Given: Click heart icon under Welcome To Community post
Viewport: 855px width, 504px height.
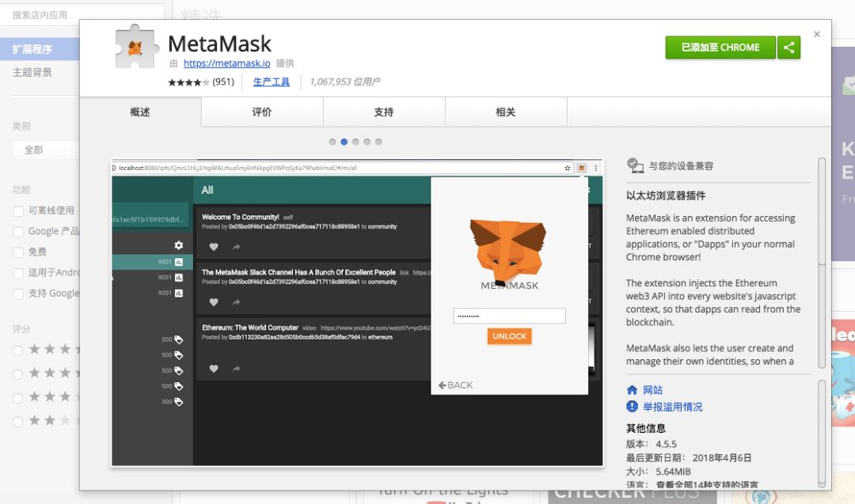Looking at the screenshot, I should point(214,247).
